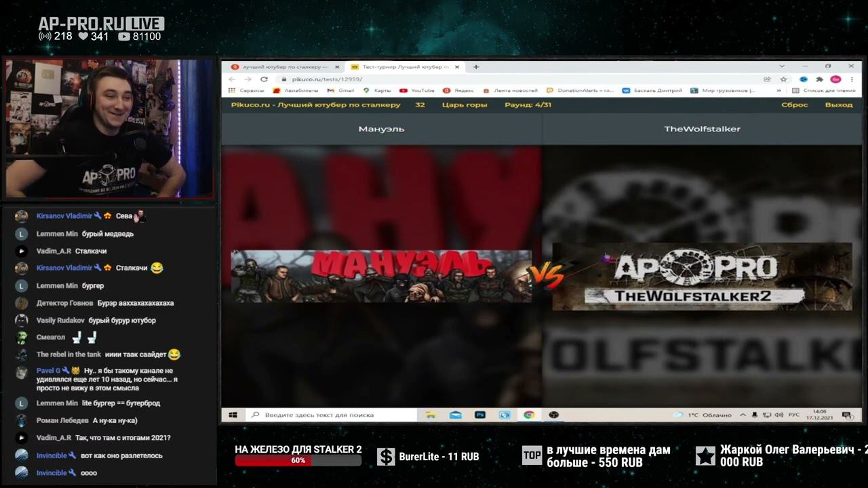Open the Chrome three-dot menu
This screenshot has height=488, width=868.
(x=852, y=79)
